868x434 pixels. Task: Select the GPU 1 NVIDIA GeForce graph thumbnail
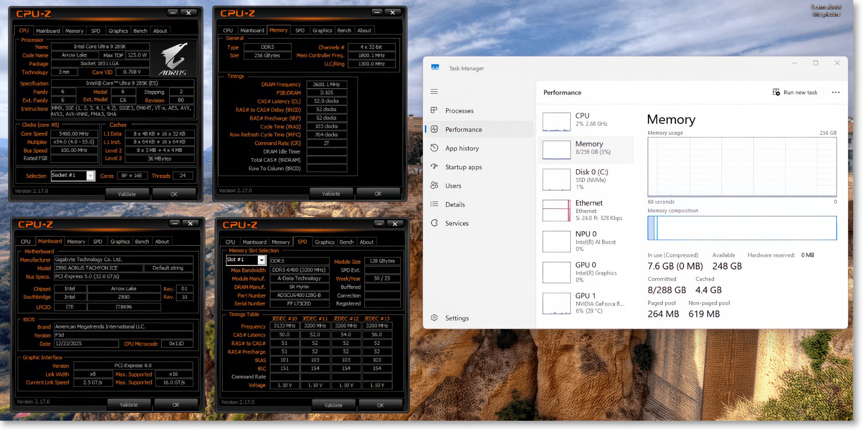556,303
